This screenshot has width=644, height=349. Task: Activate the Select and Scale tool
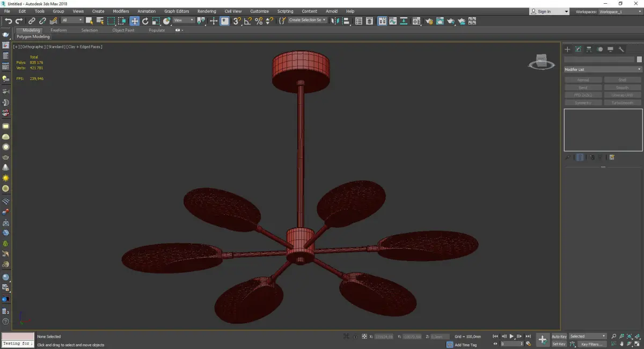pyautogui.click(x=156, y=21)
